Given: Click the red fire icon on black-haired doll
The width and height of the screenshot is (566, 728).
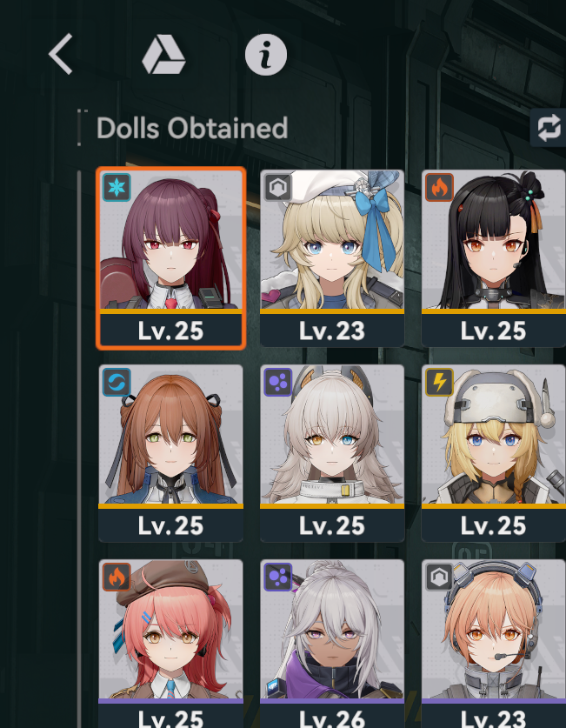Looking at the screenshot, I should 439,188.
